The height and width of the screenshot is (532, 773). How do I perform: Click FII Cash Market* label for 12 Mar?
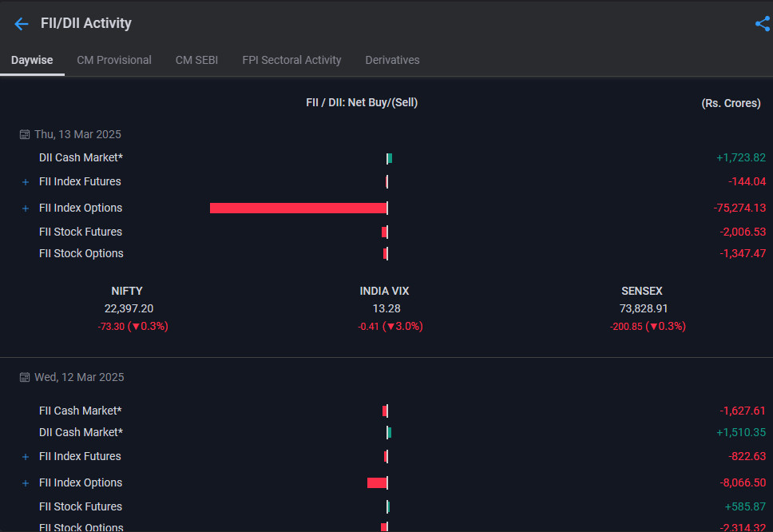[81, 411]
